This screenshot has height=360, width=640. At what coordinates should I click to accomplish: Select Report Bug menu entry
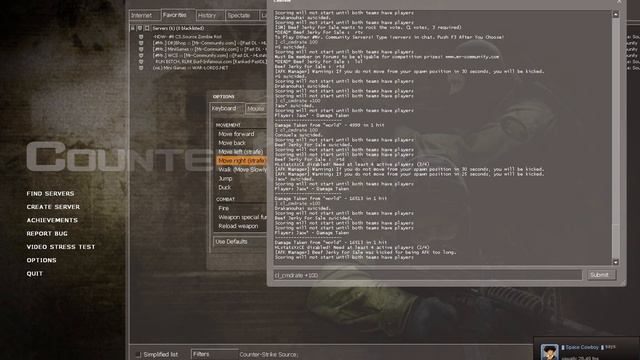[x=47, y=233]
